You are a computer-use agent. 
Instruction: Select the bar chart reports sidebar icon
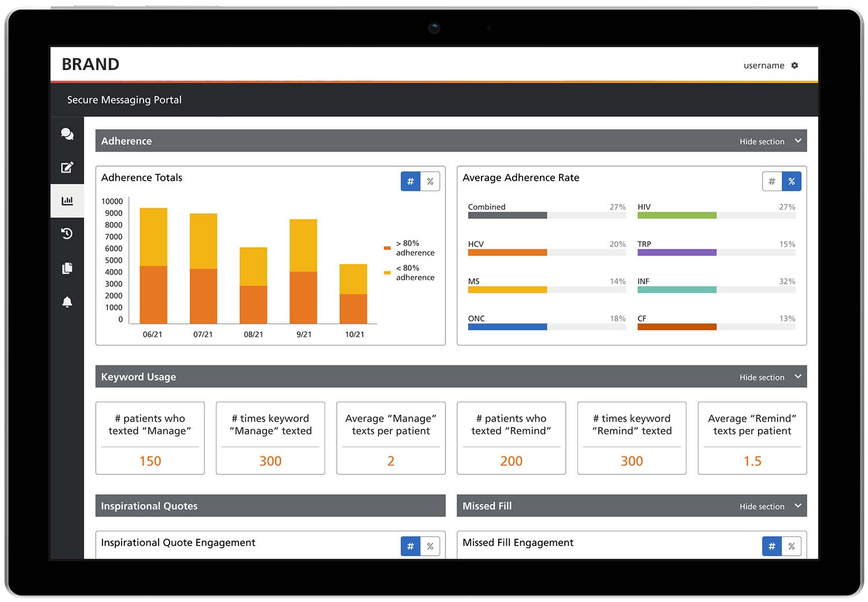[x=67, y=201]
